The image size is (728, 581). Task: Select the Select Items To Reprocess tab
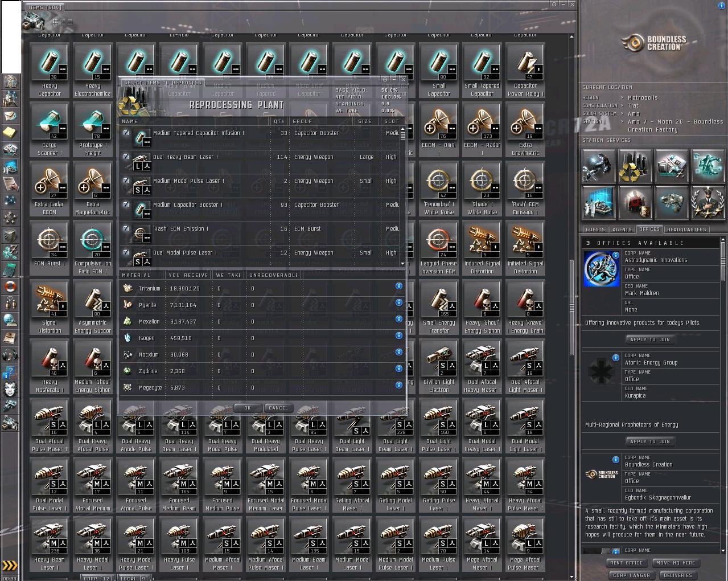tap(162, 83)
